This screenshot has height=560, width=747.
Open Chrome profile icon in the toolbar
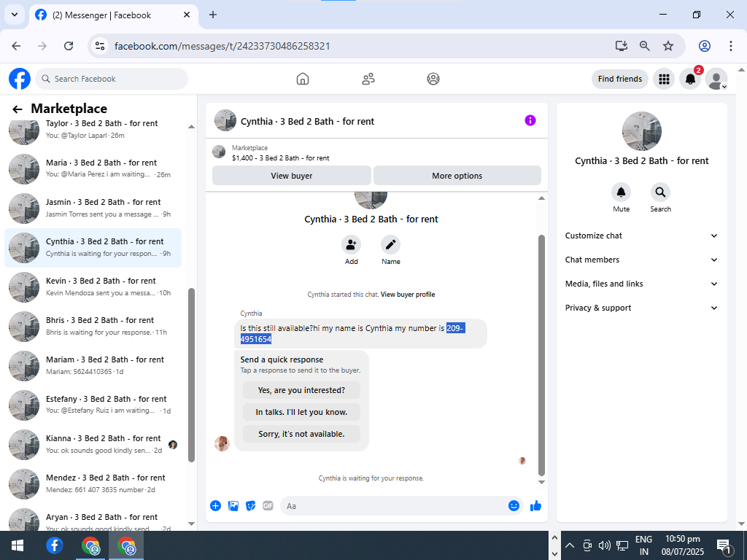coord(705,46)
